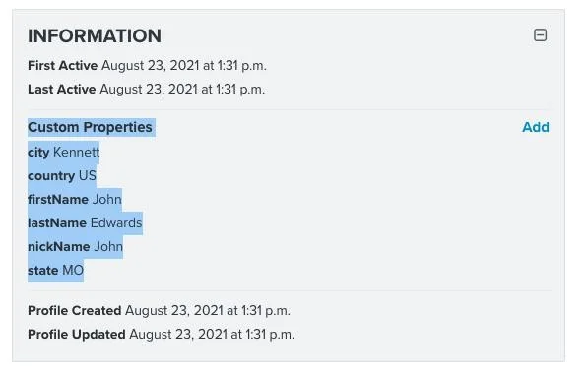
Task: Click the Custom Properties heading
Action: coord(90,127)
